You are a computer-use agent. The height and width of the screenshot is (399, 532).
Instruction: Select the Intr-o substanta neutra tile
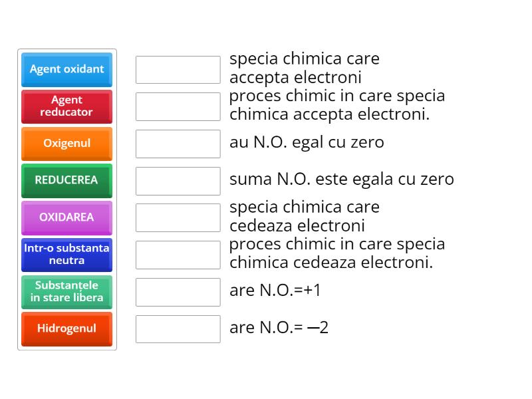[67, 255]
